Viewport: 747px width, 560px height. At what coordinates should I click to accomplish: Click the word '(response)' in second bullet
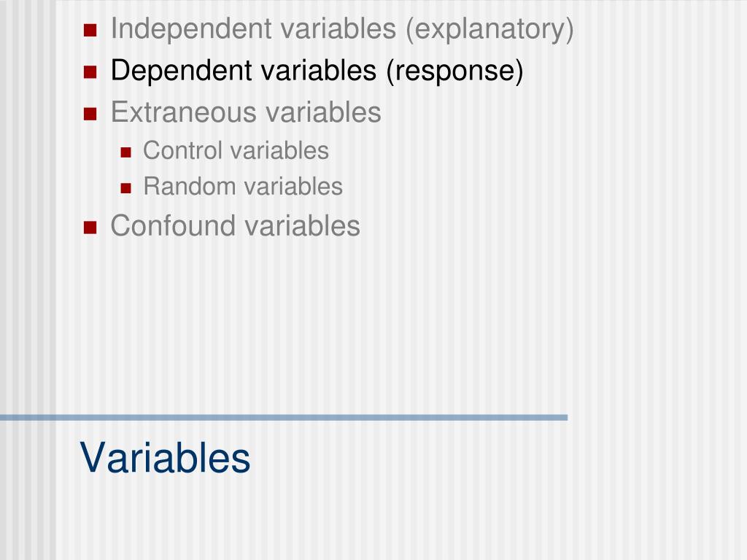click(x=455, y=71)
